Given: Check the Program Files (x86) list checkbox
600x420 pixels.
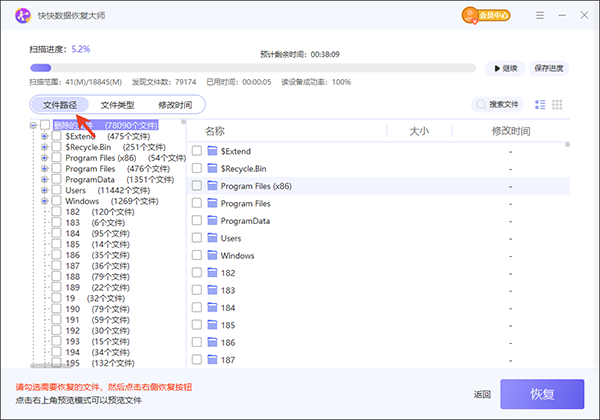Looking at the screenshot, I should (197, 186).
